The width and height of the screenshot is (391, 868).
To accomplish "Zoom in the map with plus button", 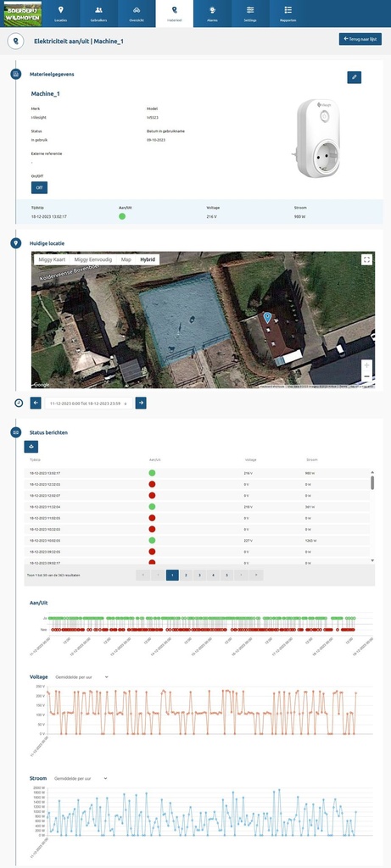I will tap(366, 365).
